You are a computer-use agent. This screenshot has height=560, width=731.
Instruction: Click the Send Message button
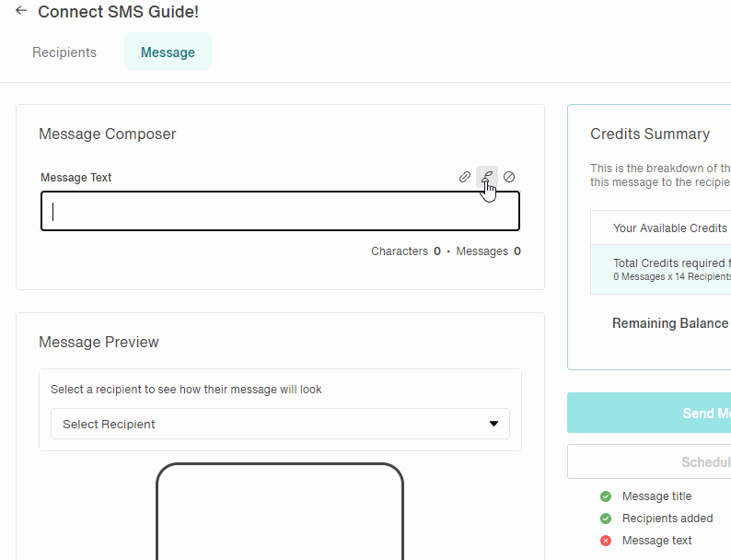coord(649,413)
